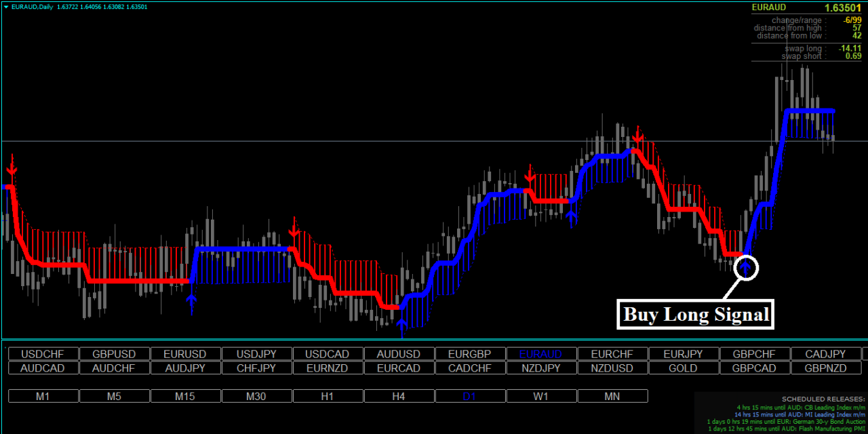Switch to the AUDJPY symbol

[x=185, y=368]
